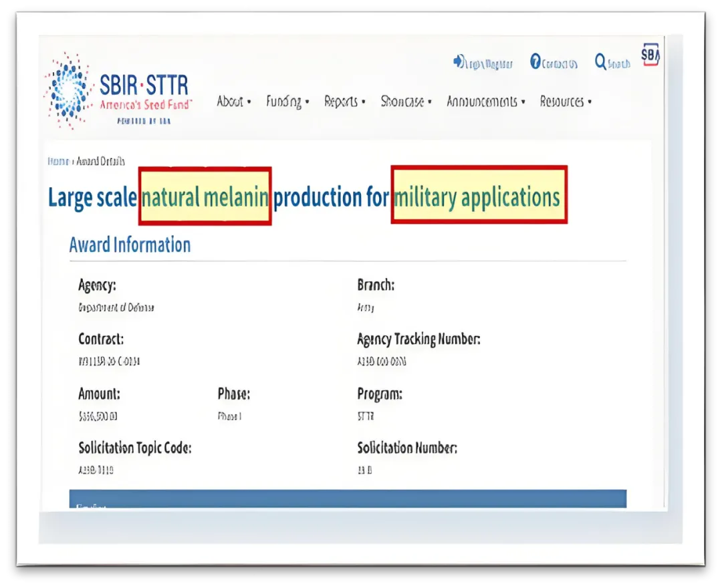The height and width of the screenshot is (588, 722).
Task: Click the Contact Us question mark icon
Action: tap(535, 61)
